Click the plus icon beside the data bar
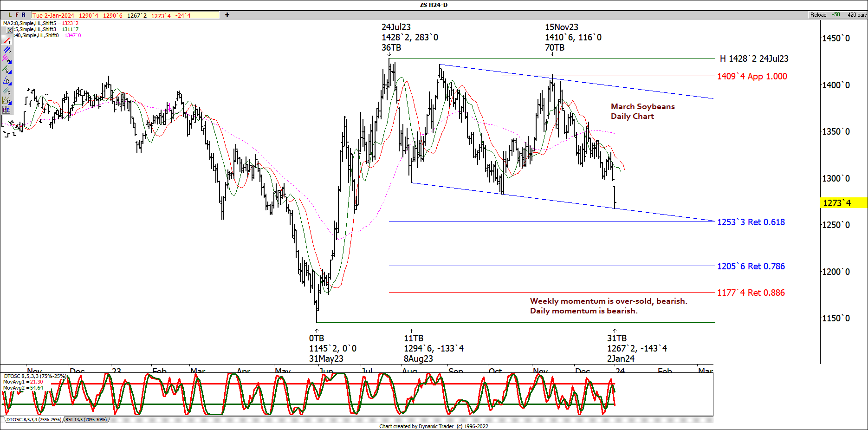Viewport: 868px width, 430px height. [x=227, y=15]
